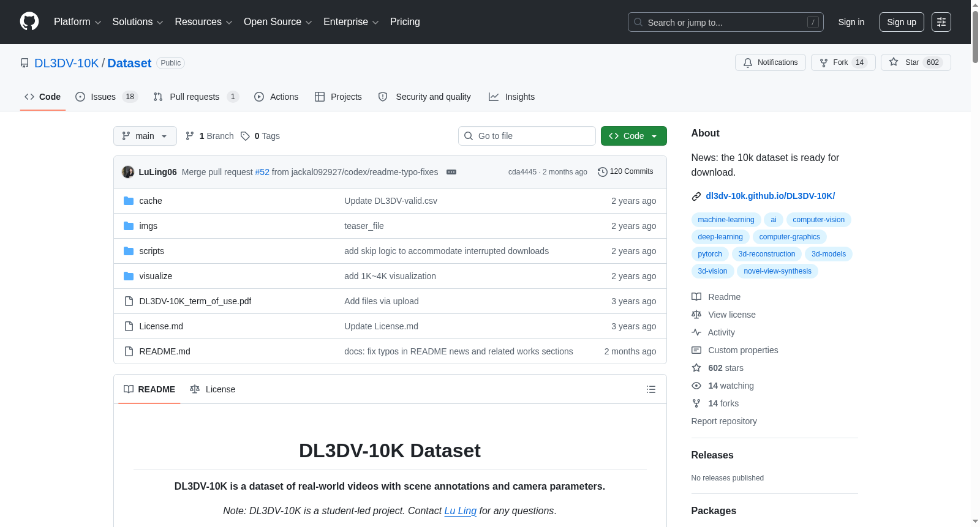980x527 pixels.
Task: Open commit history showing 120 Commits
Action: click(625, 172)
